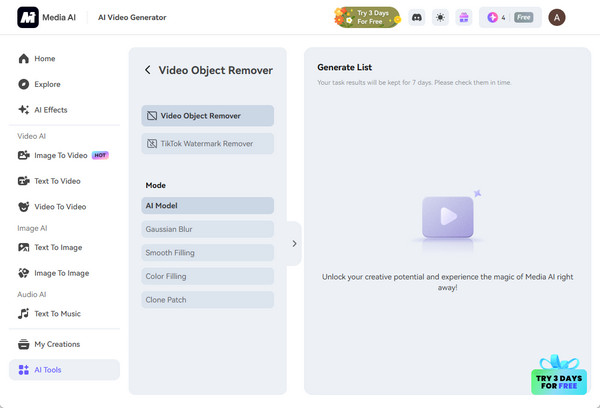Viewport: 600px width, 408px height.
Task: Click AI Tools in sidebar
Action: 64,370
